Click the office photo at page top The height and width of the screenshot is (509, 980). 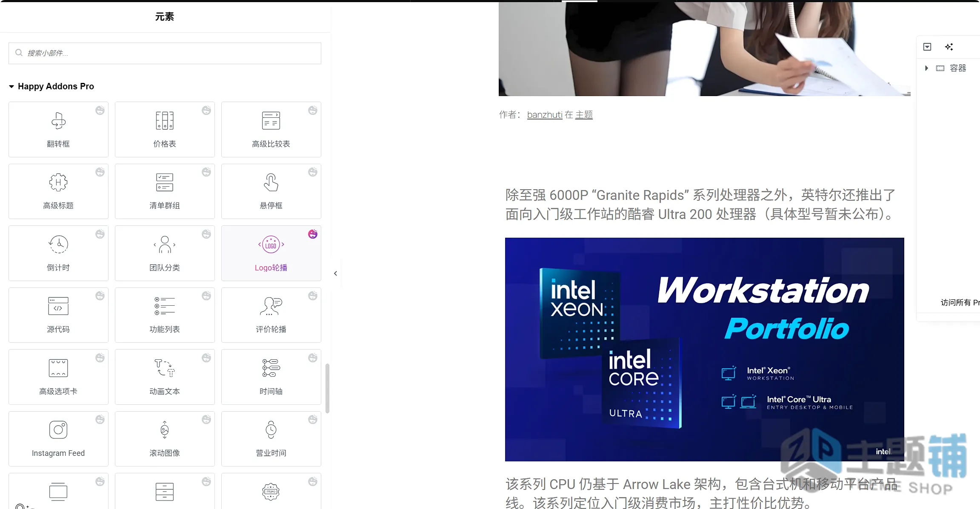point(705,48)
